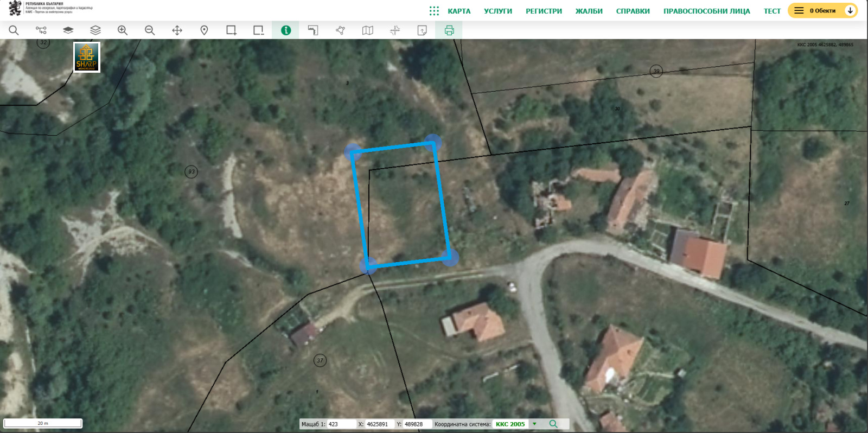Click the СПРАВКИ link

coord(633,11)
